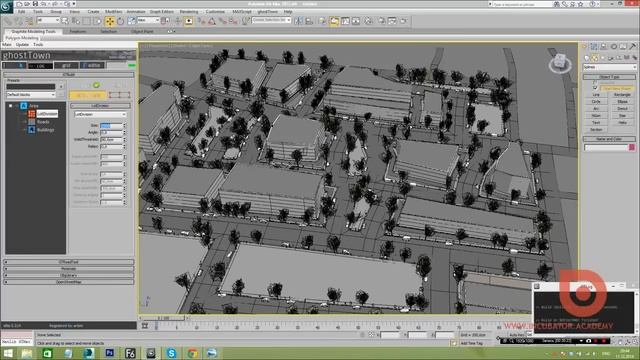640x360 pixels.
Task: Open the Modify command panel tab
Action: point(594,47)
